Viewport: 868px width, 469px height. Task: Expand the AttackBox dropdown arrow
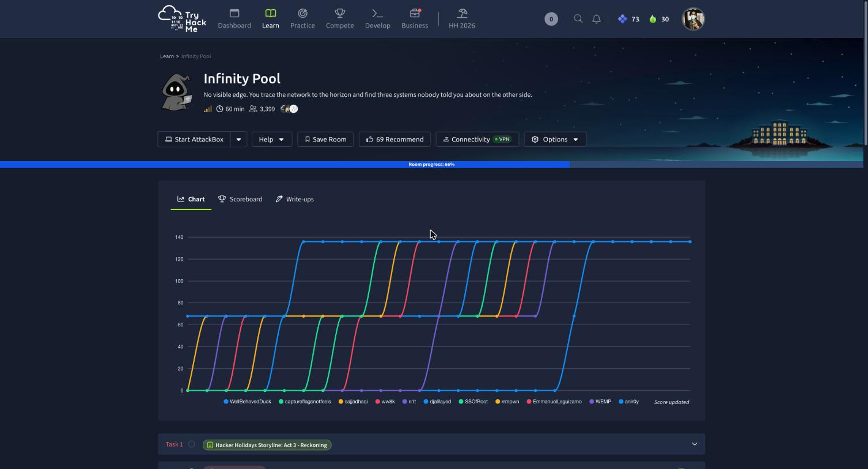pyautogui.click(x=238, y=139)
